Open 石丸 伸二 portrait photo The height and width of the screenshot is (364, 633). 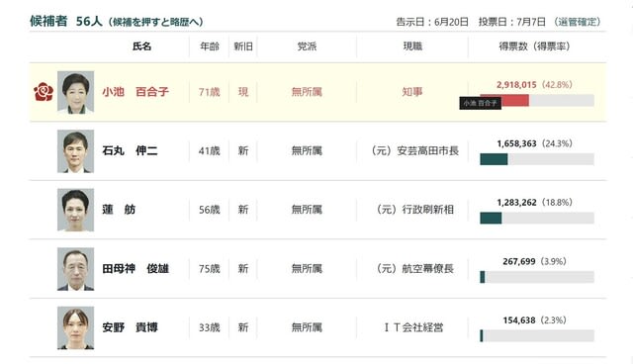tap(75, 151)
